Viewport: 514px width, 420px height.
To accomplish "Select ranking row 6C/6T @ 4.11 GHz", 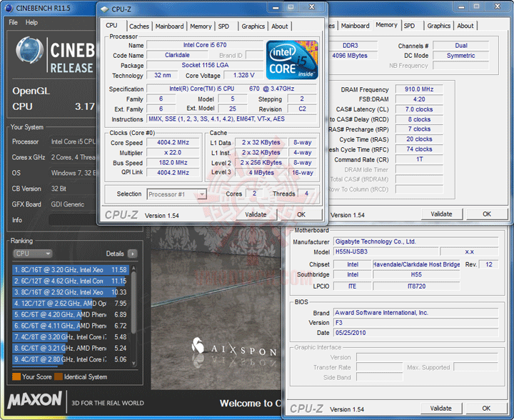I will click(71, 326).
